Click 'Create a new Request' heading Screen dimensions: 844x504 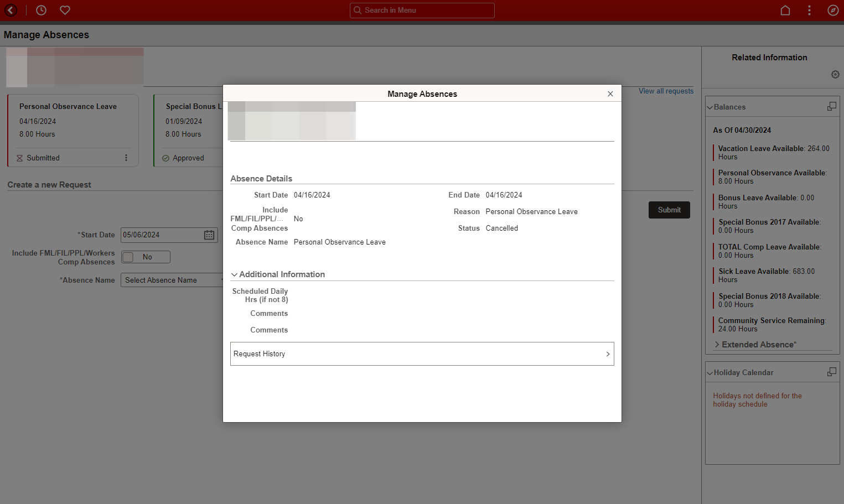pos(49,185)
